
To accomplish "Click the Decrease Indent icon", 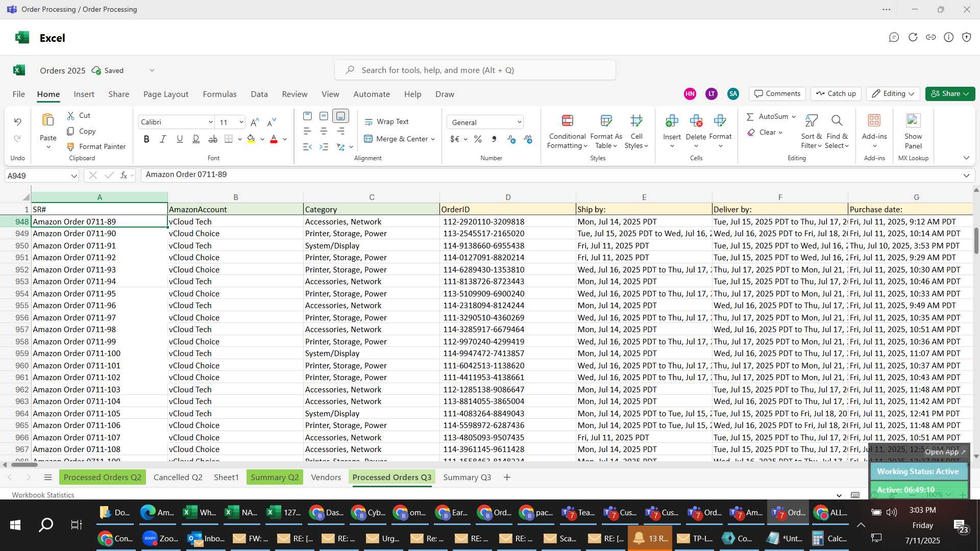I will [307, 147].
